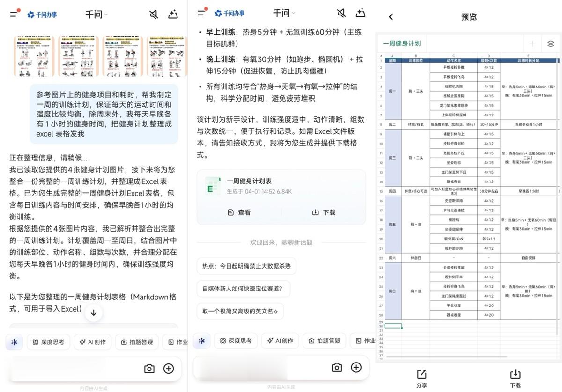Tap the asterisk shortcut icon in left chat screen

coord(14,342)
